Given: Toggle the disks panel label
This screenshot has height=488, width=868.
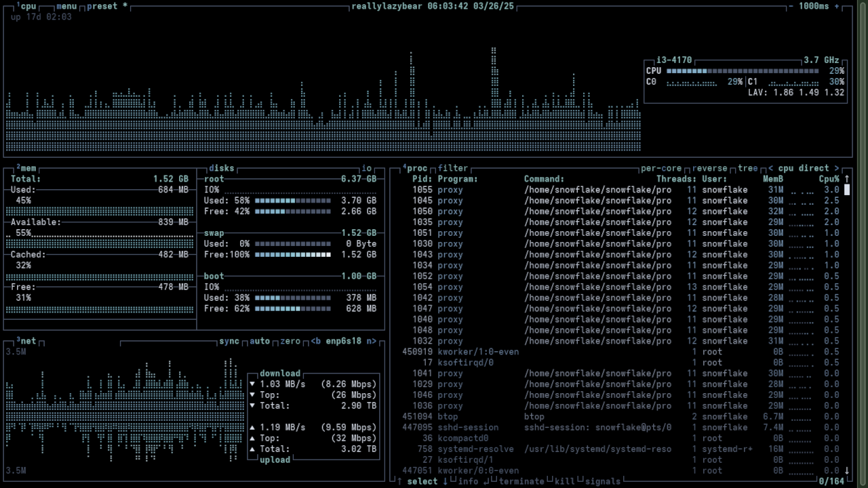Looking at the screenshot, I should coord(221,168).
